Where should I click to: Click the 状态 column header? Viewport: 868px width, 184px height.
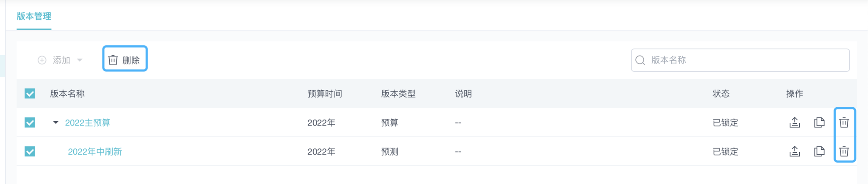(721, 94)
